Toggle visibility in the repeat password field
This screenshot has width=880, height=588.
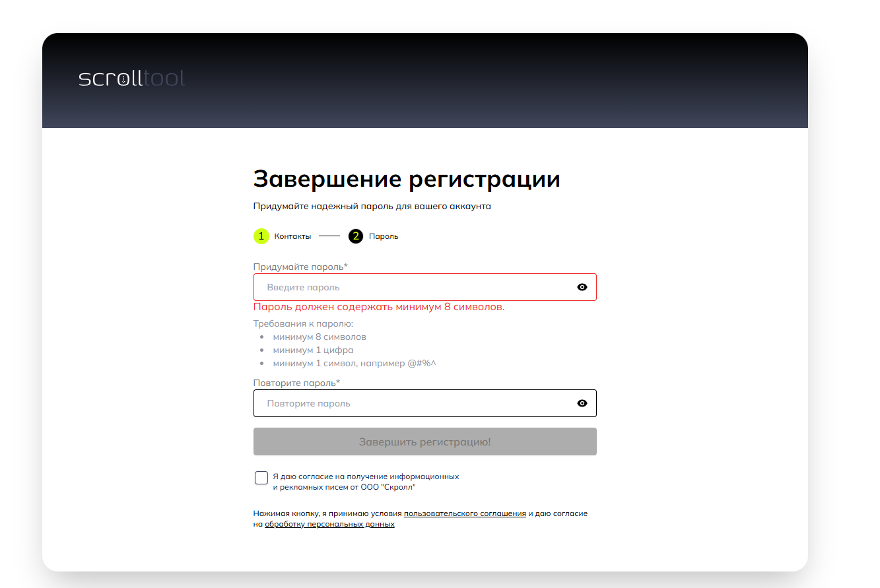click(582, 403)
